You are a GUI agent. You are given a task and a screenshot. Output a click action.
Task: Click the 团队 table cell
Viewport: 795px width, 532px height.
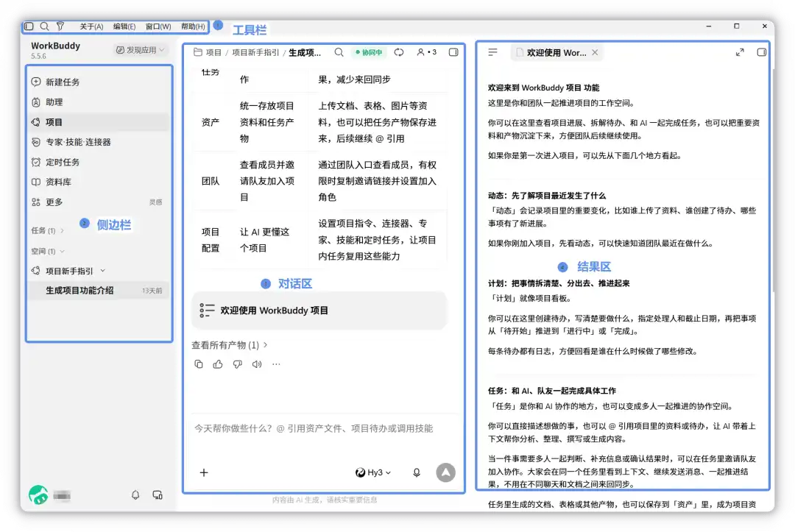[211, 181]
